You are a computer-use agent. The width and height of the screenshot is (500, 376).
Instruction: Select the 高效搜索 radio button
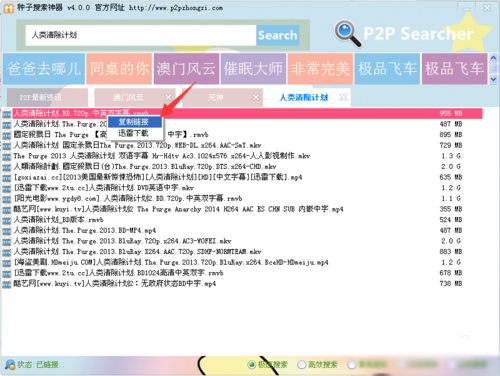point(301,365)
